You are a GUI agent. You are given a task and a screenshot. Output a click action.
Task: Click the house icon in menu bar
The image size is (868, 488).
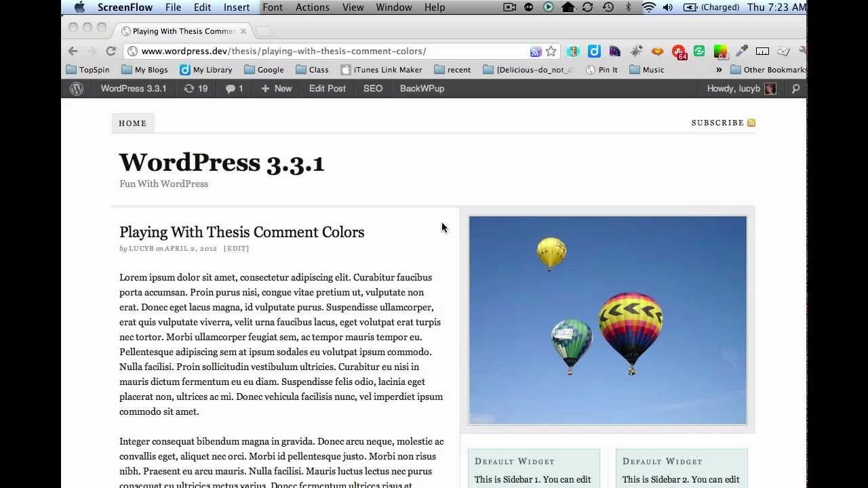click(x=568, y=7)
